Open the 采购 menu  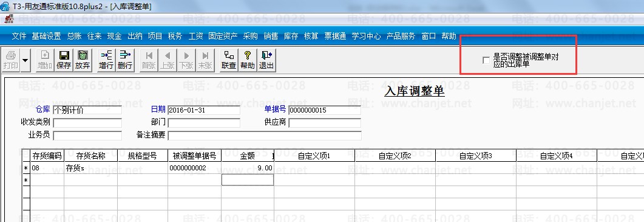(250, 36)
